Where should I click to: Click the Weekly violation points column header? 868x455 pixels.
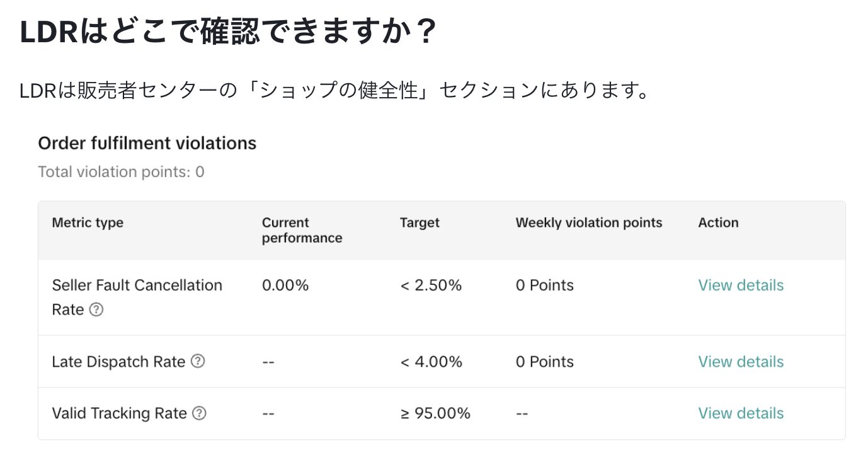[589, 222]
